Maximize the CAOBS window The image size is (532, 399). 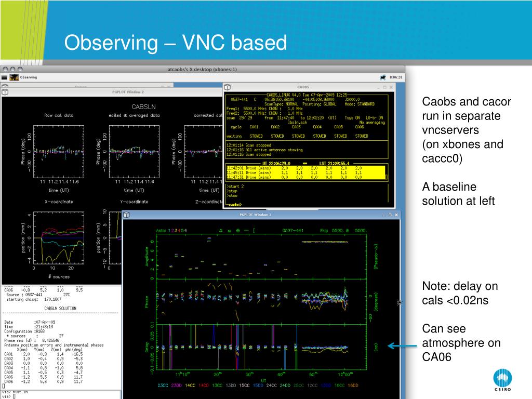[x=385, y=87]
